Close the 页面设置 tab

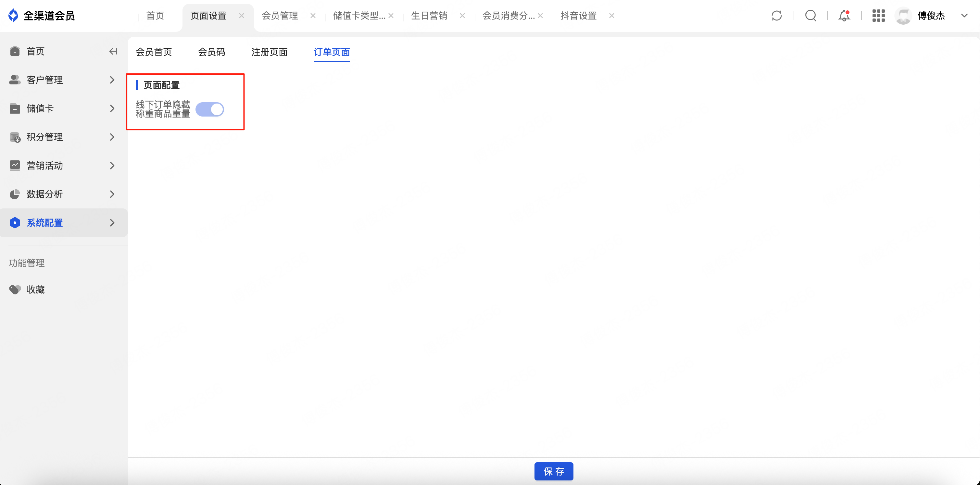point(242,16)
